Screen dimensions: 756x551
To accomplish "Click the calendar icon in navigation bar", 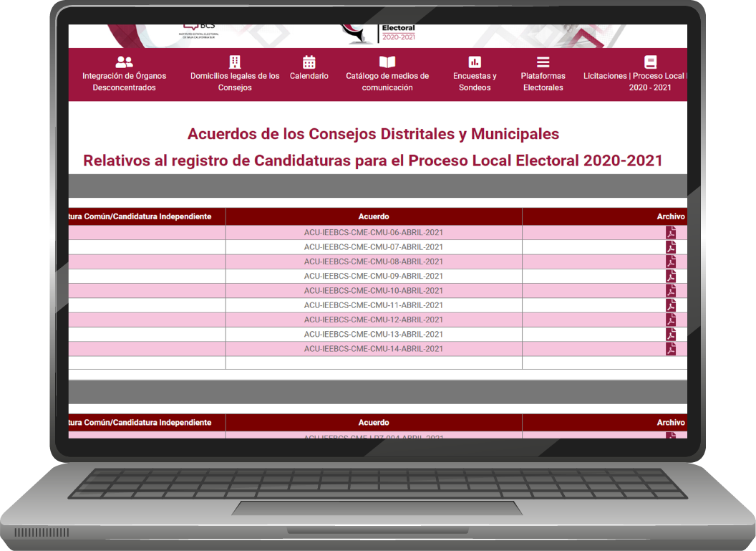I will (x=309, y=62).
